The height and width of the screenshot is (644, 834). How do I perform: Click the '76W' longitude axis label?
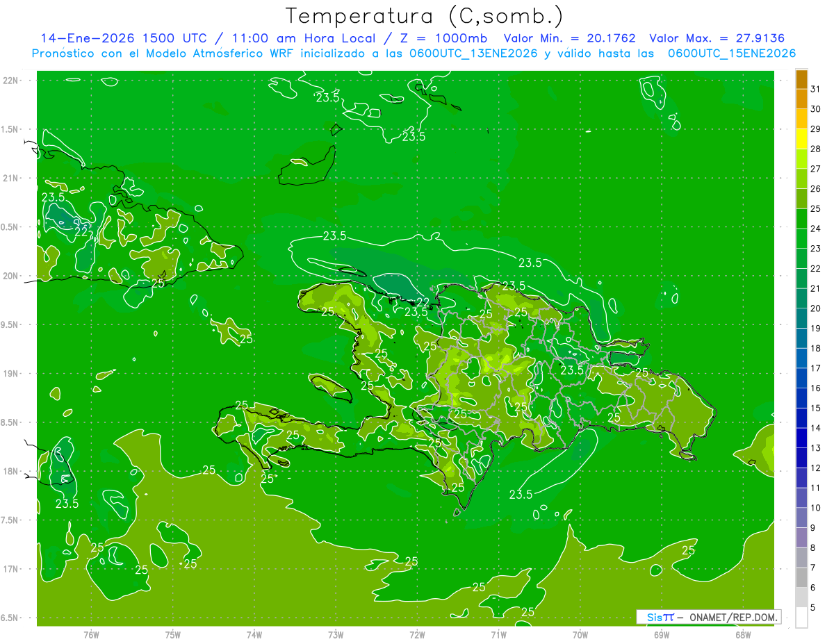point(91,634)
